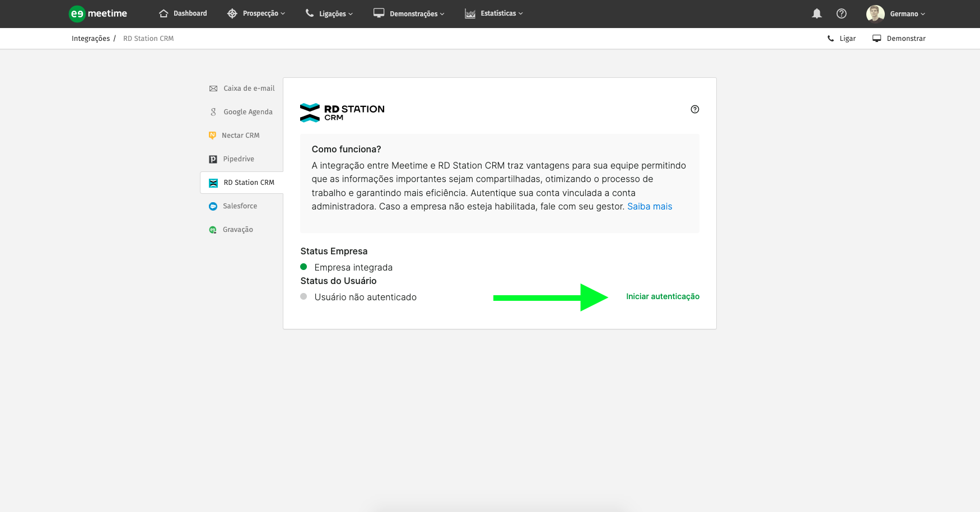
Task: Open notifications bell
Action: [817, 13]
